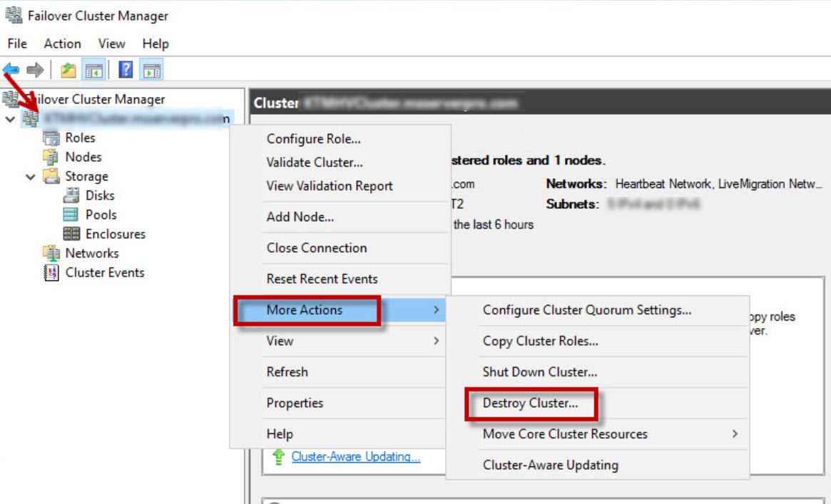Open the Help menu in menu bar
Screen dimensions: 831x504
pos(156,44)
